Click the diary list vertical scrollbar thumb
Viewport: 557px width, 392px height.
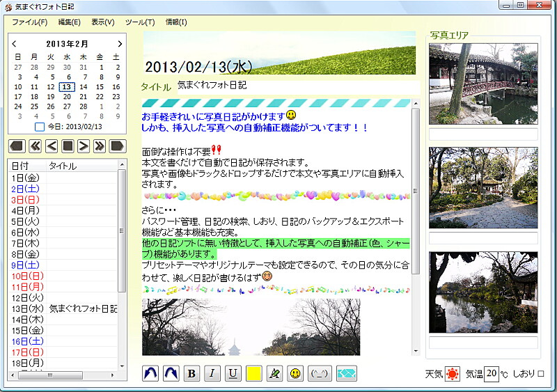click(122, 230)
